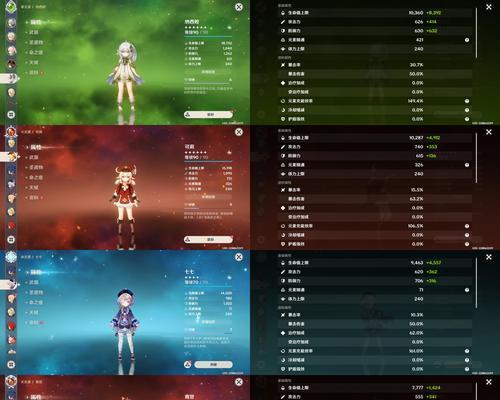Click the level progress bar under Nahida's name
This screenshot has width=500, height=400.
(208, 36)
